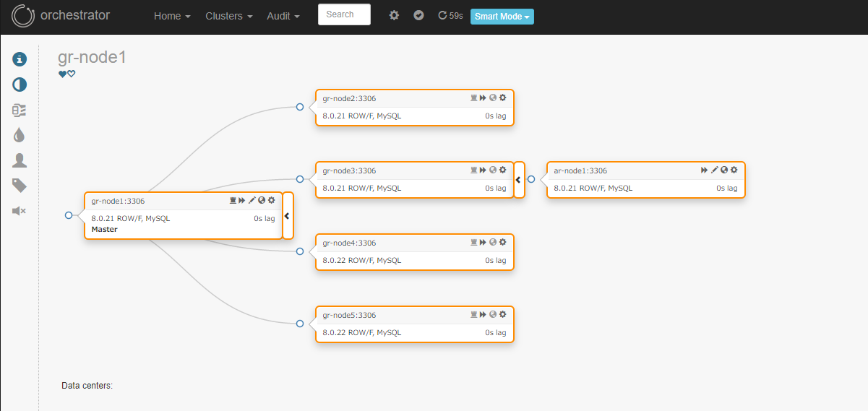The width and height of the screenshot is (868, 411).
Task: Click '8.0.22 ROW/F, MySQL' on gr-node5
Action: [x=361, y=332]
